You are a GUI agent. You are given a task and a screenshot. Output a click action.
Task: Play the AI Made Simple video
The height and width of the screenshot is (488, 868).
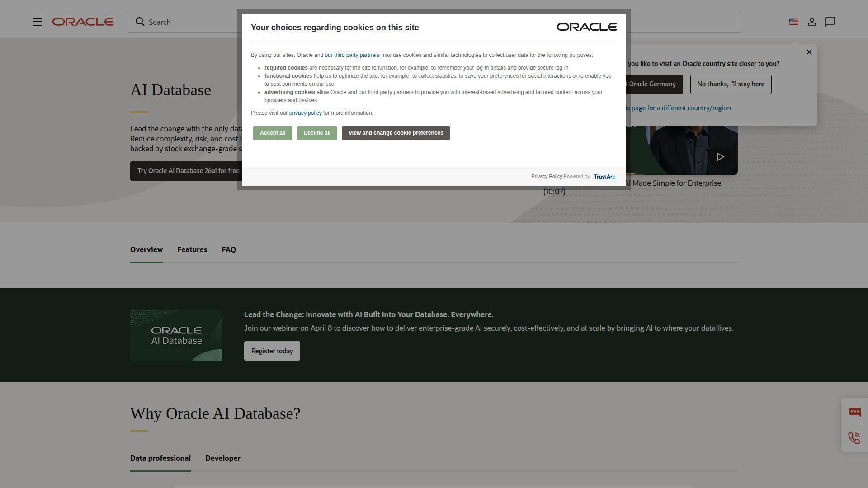(x=720, y=157)
